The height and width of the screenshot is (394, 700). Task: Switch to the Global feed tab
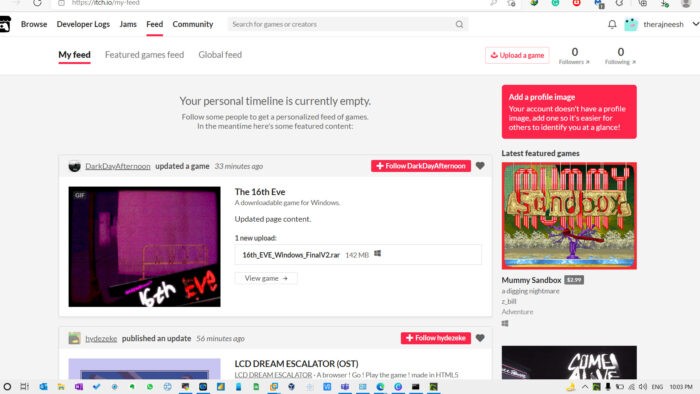tap(220, 55)
